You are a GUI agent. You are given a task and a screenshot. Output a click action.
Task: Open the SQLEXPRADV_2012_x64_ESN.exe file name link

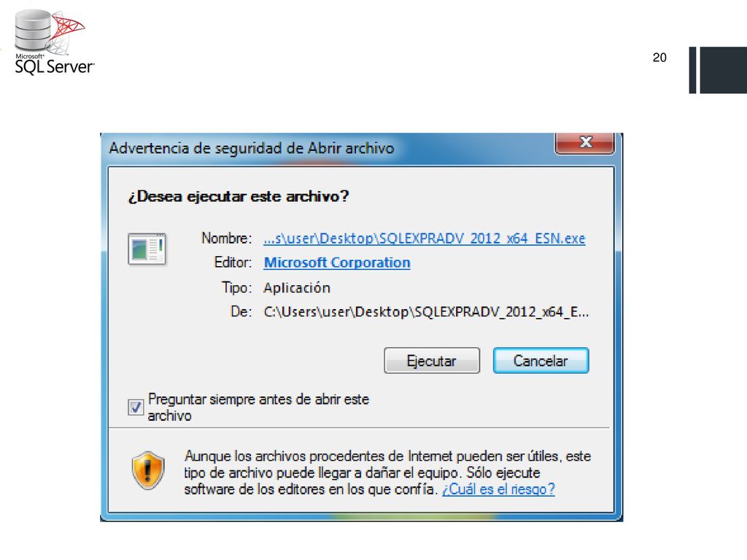click(x=425, y=238)
